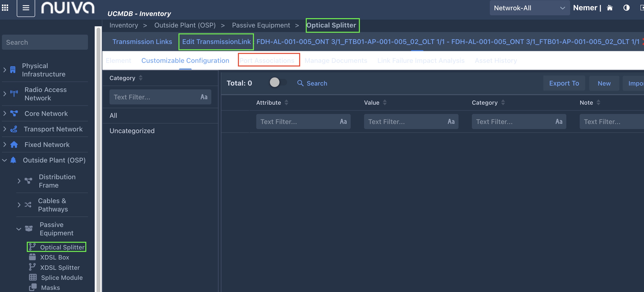644x292 pixels.
Task: Click the magnifier Search icon in table toolbar
Action: [x=300, y=83]
